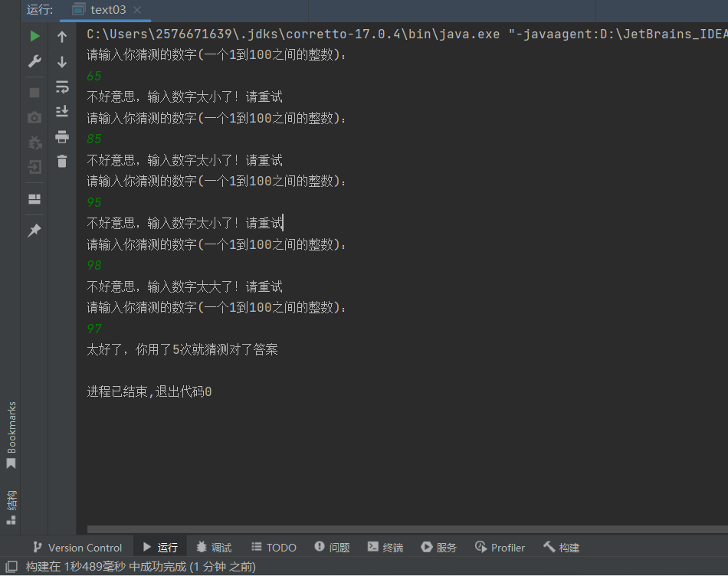
Task: Open the 服务 services tool window
Action: (439, 548)
